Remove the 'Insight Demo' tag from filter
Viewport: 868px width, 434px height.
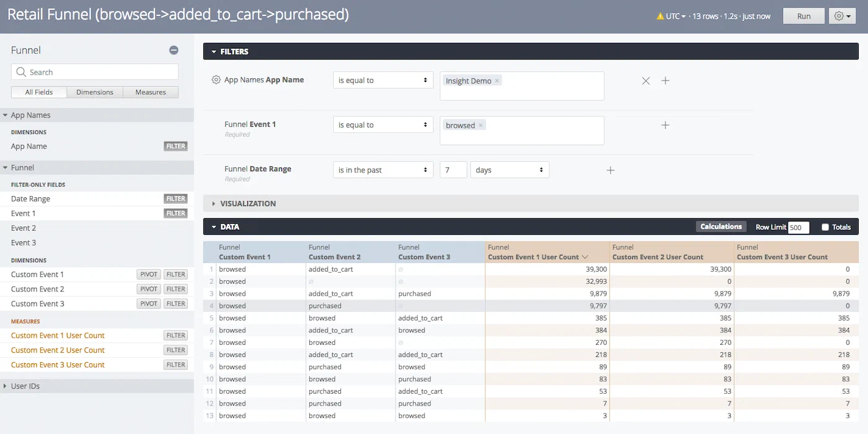pyautogui.click(x=497, y=81)
